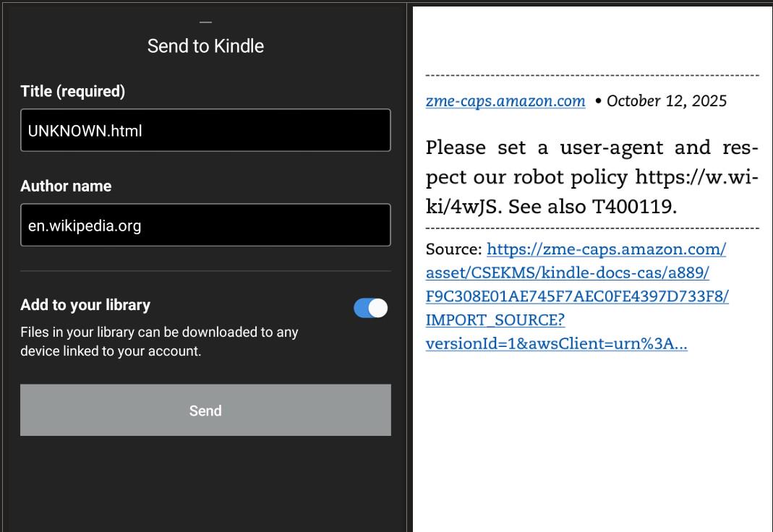This screenshot has height=532, width=773.
Task: Click the divider line below the Author field
Action: pyautogui.click(x=205, y=271)
